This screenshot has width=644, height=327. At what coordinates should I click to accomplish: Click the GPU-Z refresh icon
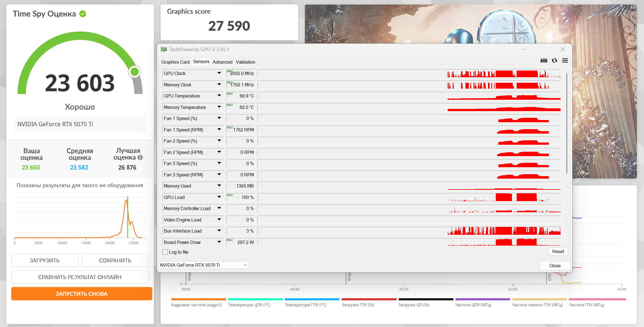pos(554,61)
